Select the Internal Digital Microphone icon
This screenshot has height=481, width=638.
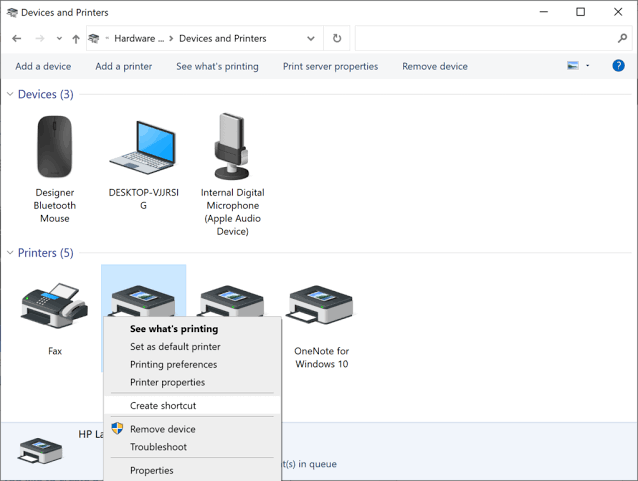coord(232,146)
